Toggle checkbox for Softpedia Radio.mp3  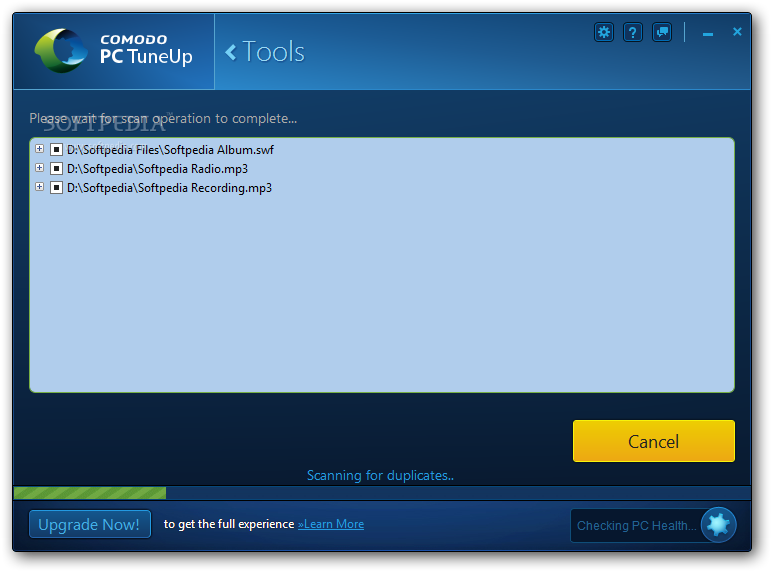(56, 168)
